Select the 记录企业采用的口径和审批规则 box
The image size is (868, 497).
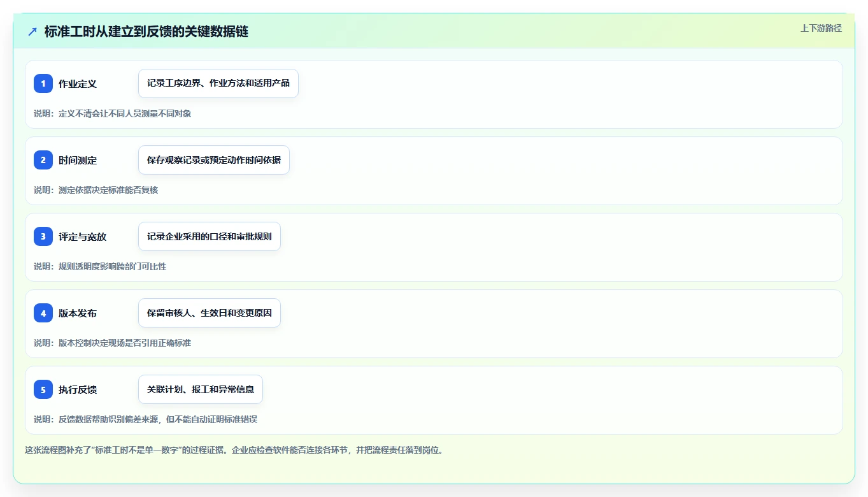click(x=210, y=236)
